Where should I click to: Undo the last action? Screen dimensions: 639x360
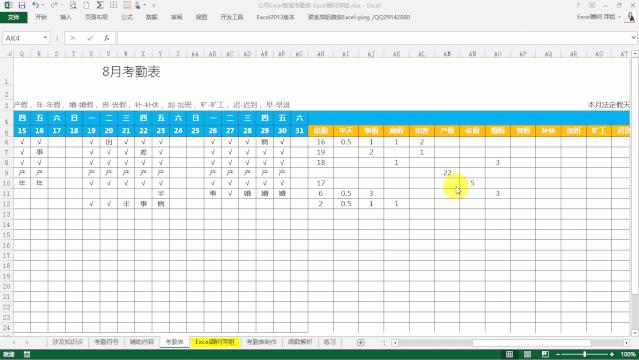[35, 5]
